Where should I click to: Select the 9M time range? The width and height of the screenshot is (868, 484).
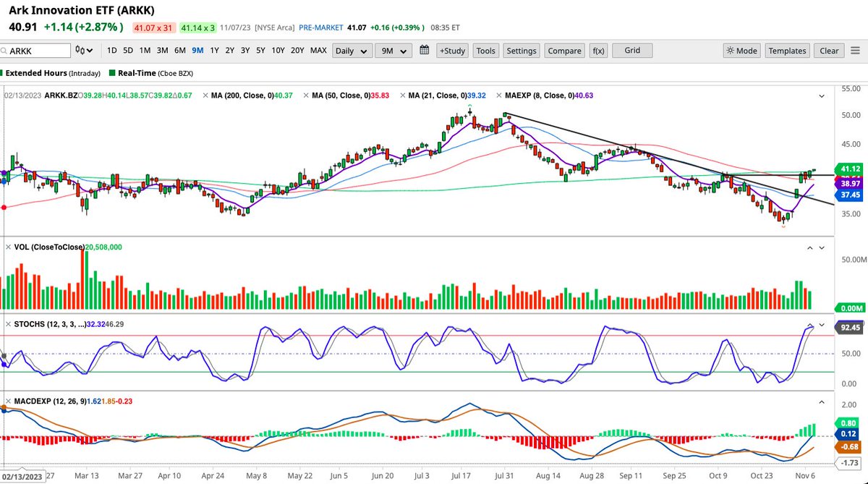pyautogui.click(x=197, y=51)
